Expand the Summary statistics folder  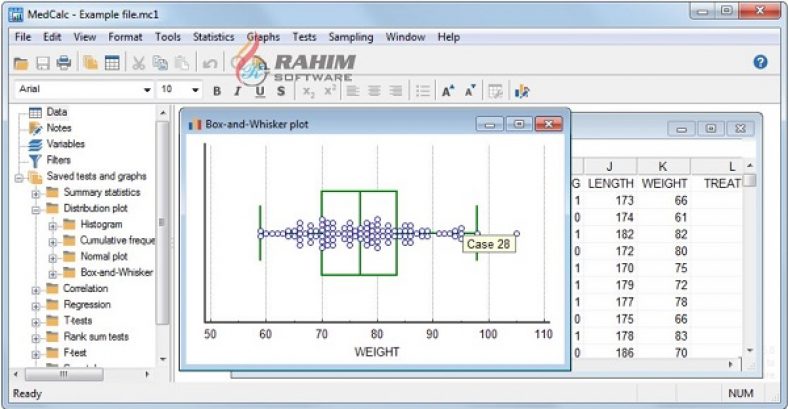tap(36, 193)
